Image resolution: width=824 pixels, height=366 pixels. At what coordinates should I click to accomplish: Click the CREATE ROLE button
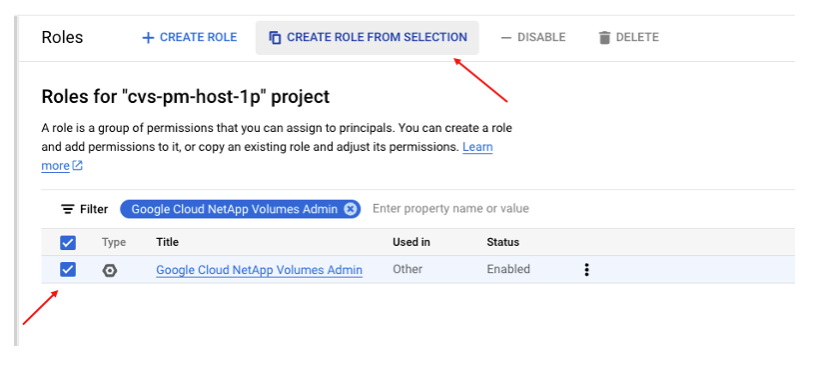tap(190, 37)
